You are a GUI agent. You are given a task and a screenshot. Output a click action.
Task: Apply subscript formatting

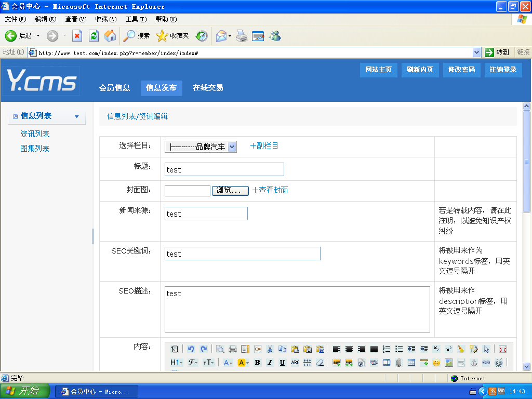[x=436, y=349]
